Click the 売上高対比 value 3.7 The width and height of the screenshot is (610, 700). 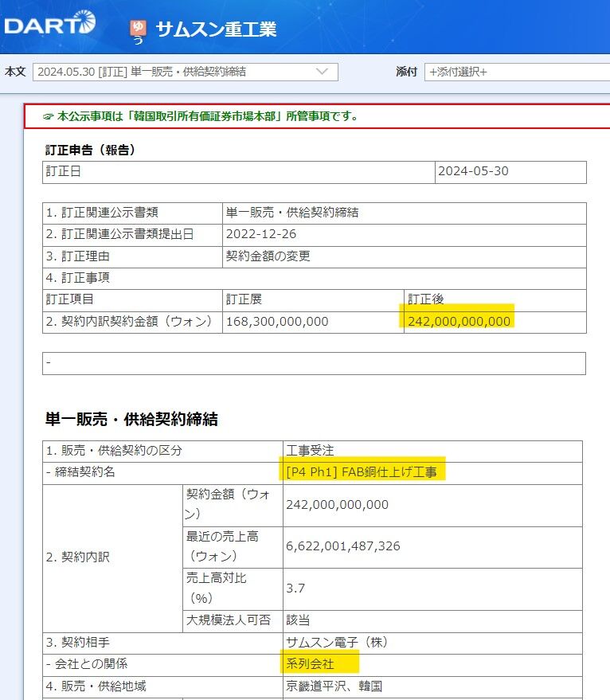tap(295, 589)
